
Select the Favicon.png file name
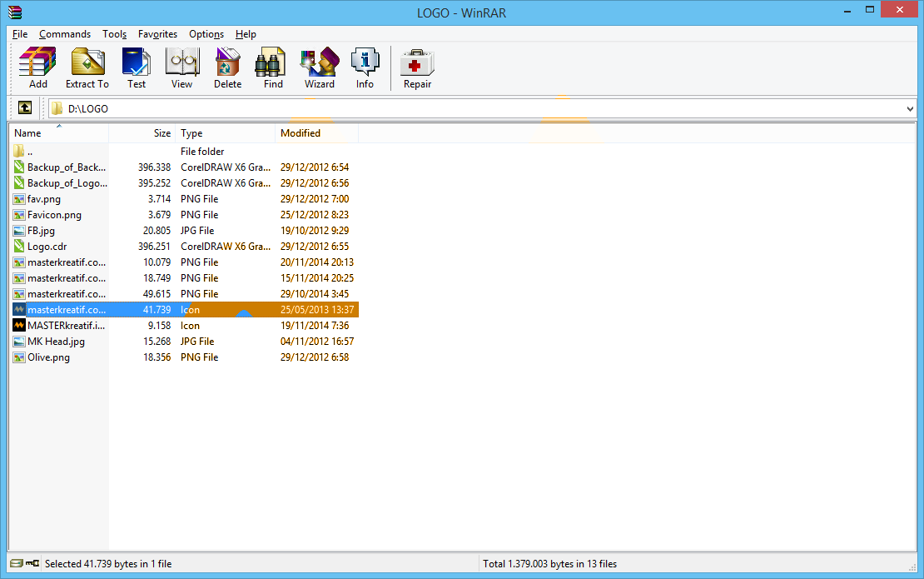[54, 215]
